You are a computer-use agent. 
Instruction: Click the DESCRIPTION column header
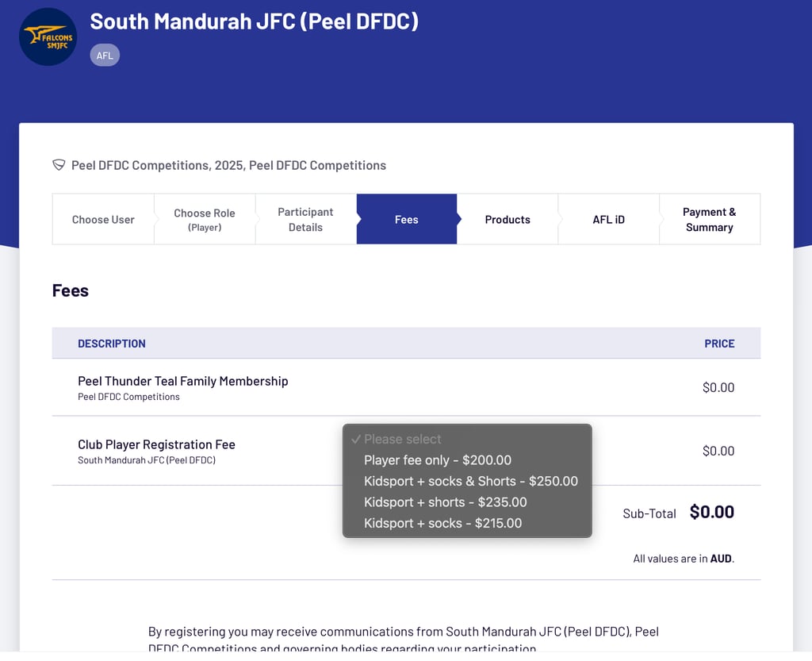tap(112, 344)
